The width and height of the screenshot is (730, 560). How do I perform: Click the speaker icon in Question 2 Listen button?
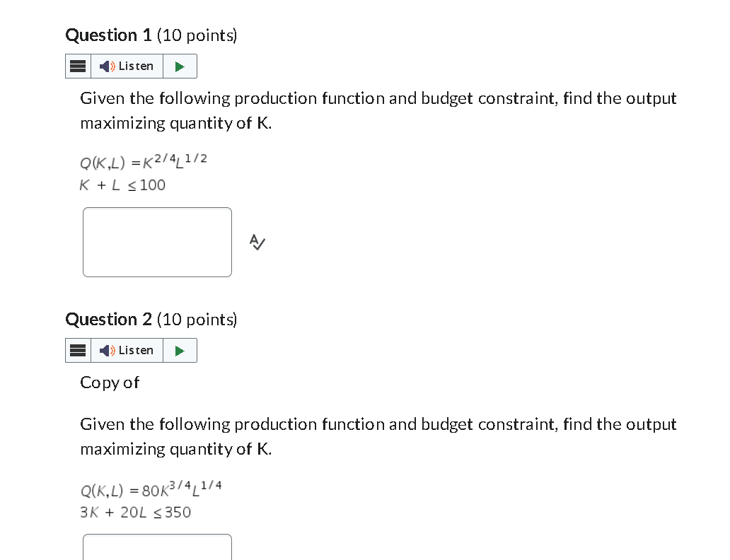pyautogui.click(x=105, y=350)
